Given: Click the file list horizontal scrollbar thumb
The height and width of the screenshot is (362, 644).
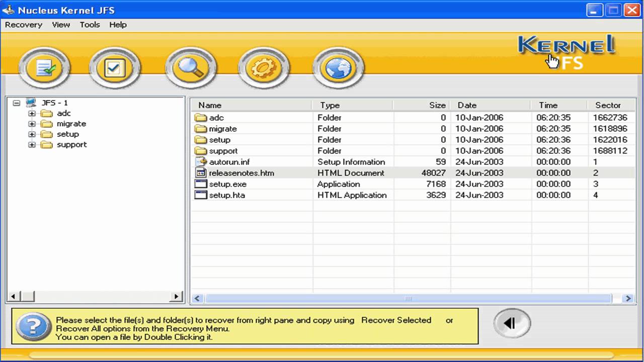Looking at the screenshot, I should (x=408, y=298).
